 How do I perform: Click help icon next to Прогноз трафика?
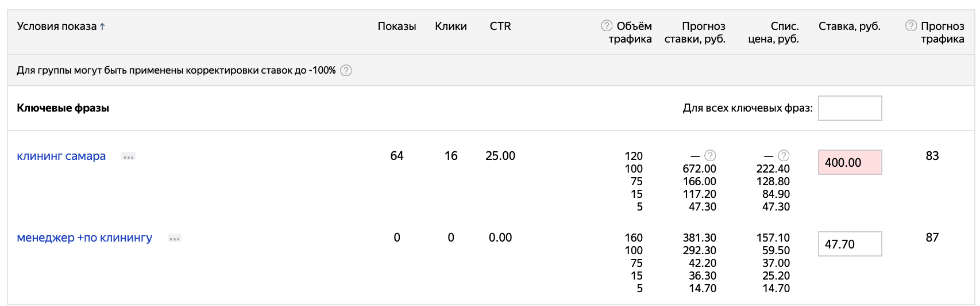tap(911, 26)
